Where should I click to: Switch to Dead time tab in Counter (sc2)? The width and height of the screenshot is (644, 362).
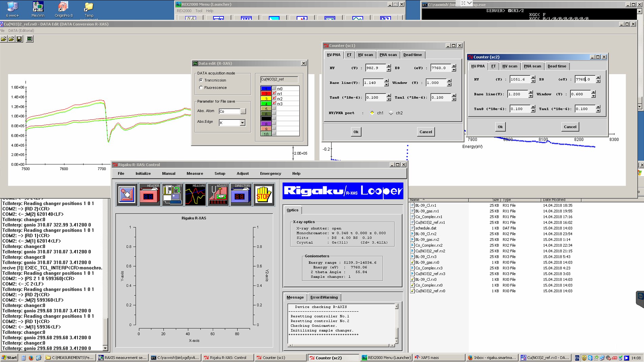(x=557, y=66)
